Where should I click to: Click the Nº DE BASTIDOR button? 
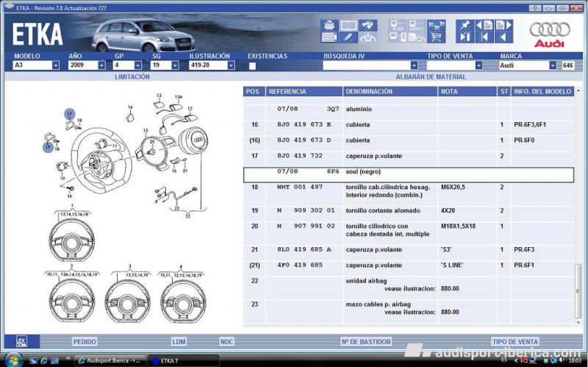(366, 341)
